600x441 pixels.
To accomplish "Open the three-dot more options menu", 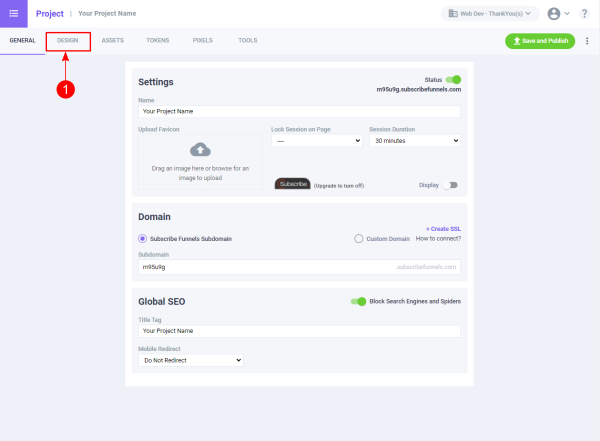I will (587, 41).
